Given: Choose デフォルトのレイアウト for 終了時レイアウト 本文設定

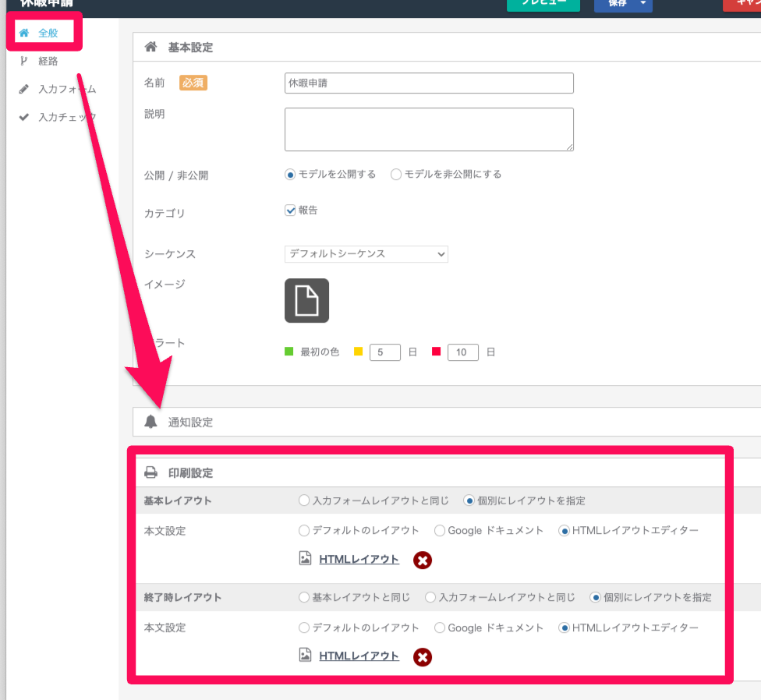Looking at the screenshot, I should pos(304,628).
